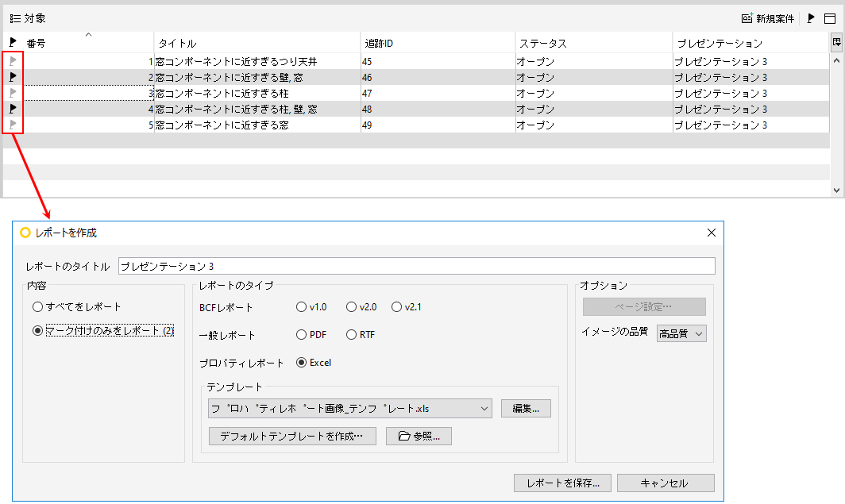Click the 対象 list icon in panel header
Viewport: 845px width, 504px height.
tap(15, 19)
